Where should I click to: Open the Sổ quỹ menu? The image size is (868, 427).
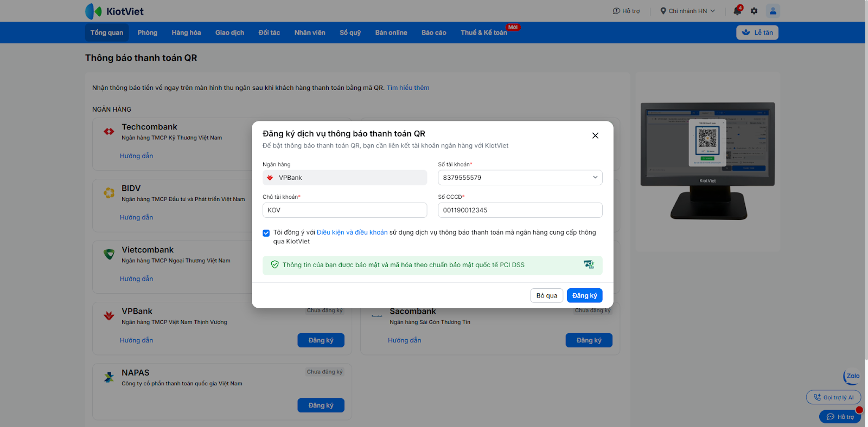click(x=350, y=33)
